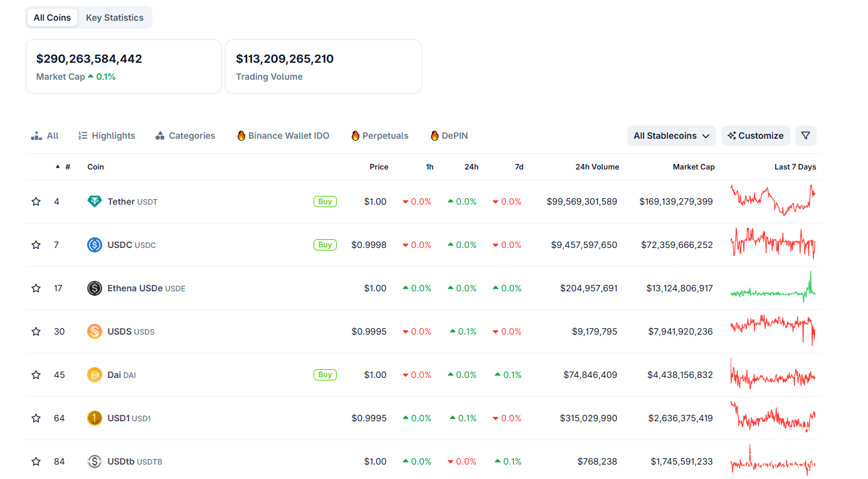Toggle favorite star for Ethena USDe

point(36,288)
